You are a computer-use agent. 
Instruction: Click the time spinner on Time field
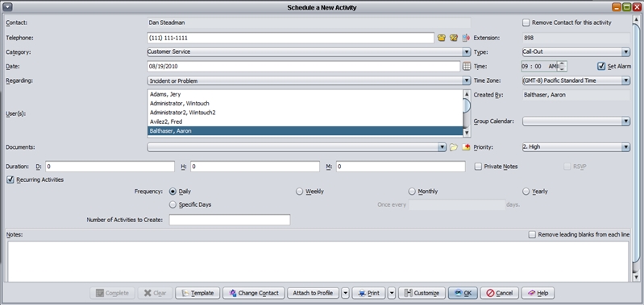[x=563, y=66]
